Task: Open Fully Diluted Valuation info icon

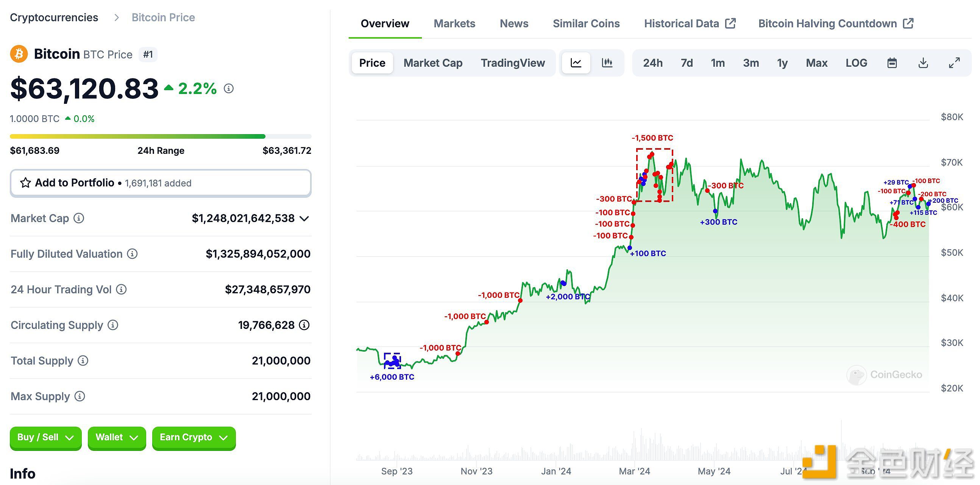Action: 132,253
